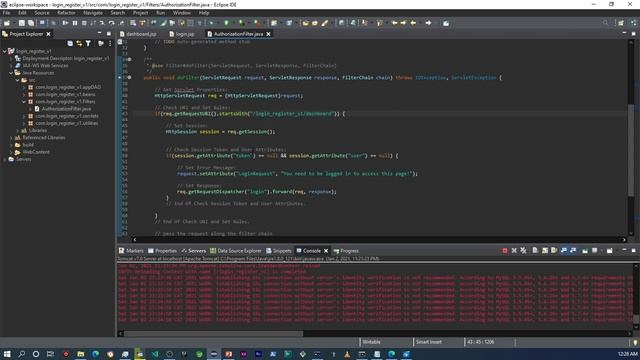Expand the com.login_register_v1.beans package
Viewport: 640px width, 360px height.
tap(24, 94)
